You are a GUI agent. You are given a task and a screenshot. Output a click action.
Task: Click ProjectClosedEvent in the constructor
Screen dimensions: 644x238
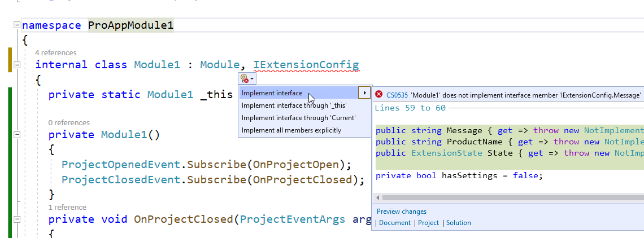[x=121, y=180]
